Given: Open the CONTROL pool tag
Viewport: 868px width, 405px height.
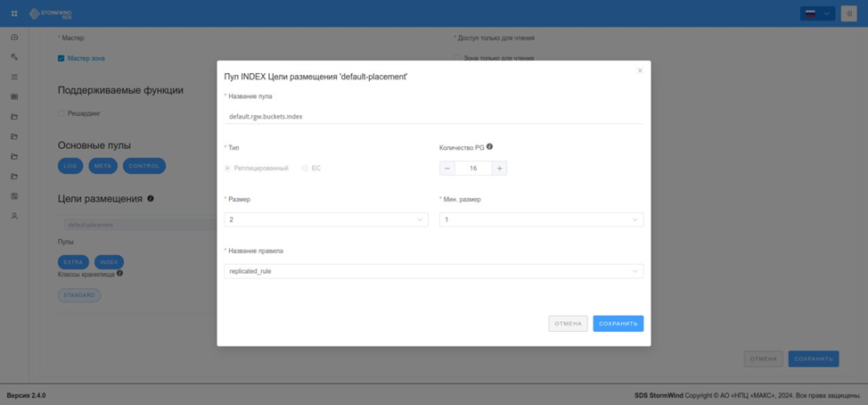Looking at the screenshot, I should (x=144, y=166).
